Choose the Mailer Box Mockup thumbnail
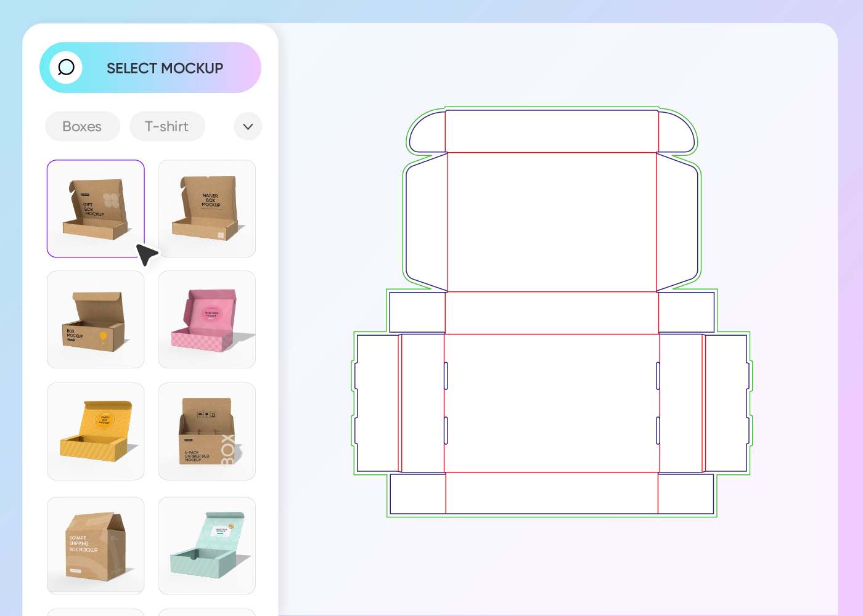Viewport: 863px width, 616px height. coord(207,209)
